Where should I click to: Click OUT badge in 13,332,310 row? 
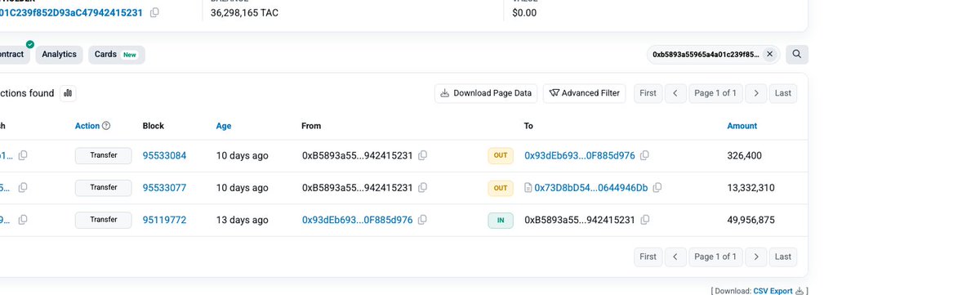click(501, 187)
